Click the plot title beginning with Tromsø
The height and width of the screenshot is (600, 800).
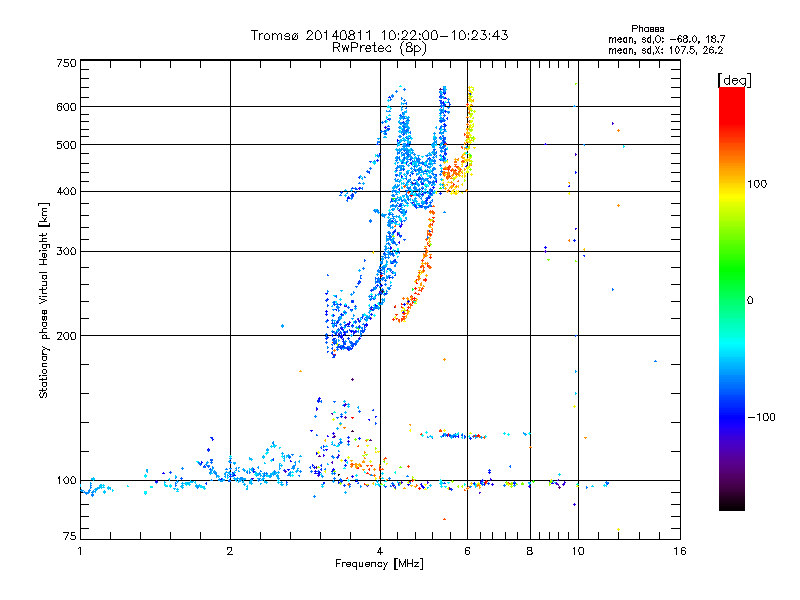coord(380,35)
